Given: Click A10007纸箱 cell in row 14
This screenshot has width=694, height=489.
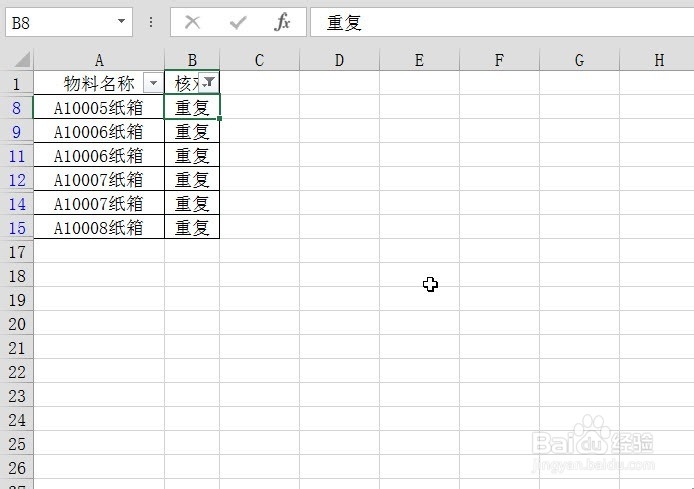Looking at the screenshot, I should point(99,204).
